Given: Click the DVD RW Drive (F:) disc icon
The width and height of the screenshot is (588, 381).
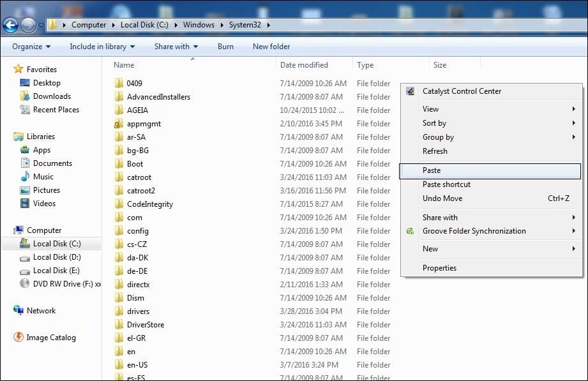Looking at the screenshot, I should pyautogui.click(x=25, y=283).
